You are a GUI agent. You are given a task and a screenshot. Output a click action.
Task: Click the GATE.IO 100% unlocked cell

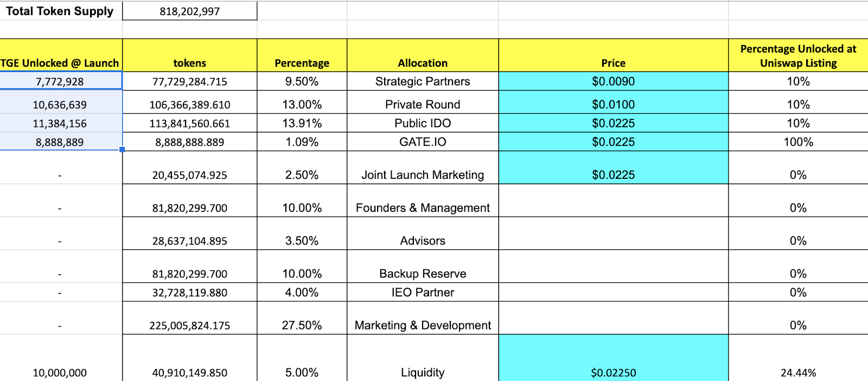798,142
